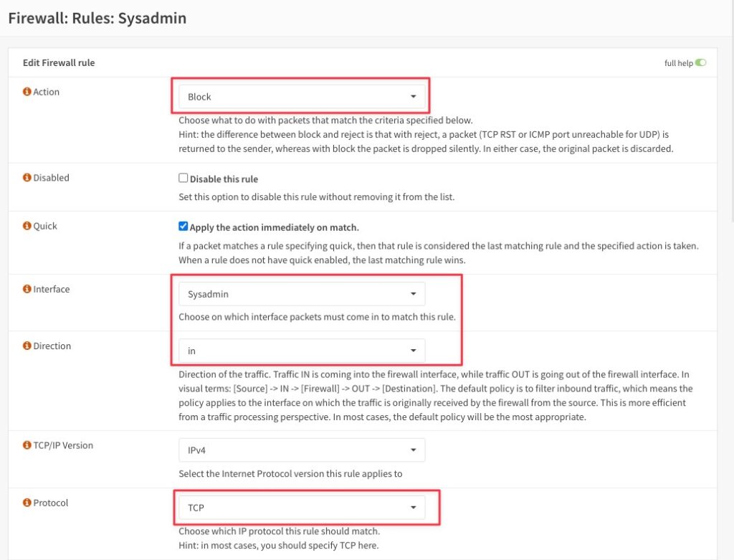Uncheck Apply the action immediately on match

tap(183, 226)
